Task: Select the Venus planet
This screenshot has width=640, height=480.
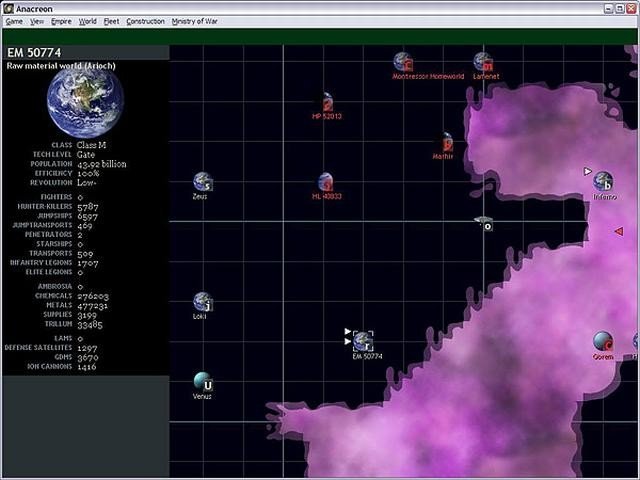Action: (x=203, y=382)
